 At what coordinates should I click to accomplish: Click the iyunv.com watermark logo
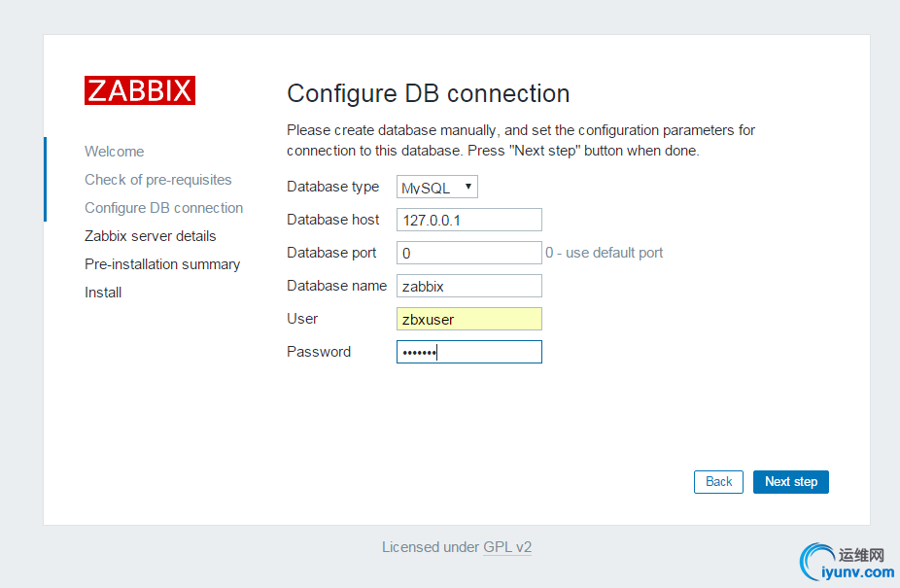click(842, 563)
